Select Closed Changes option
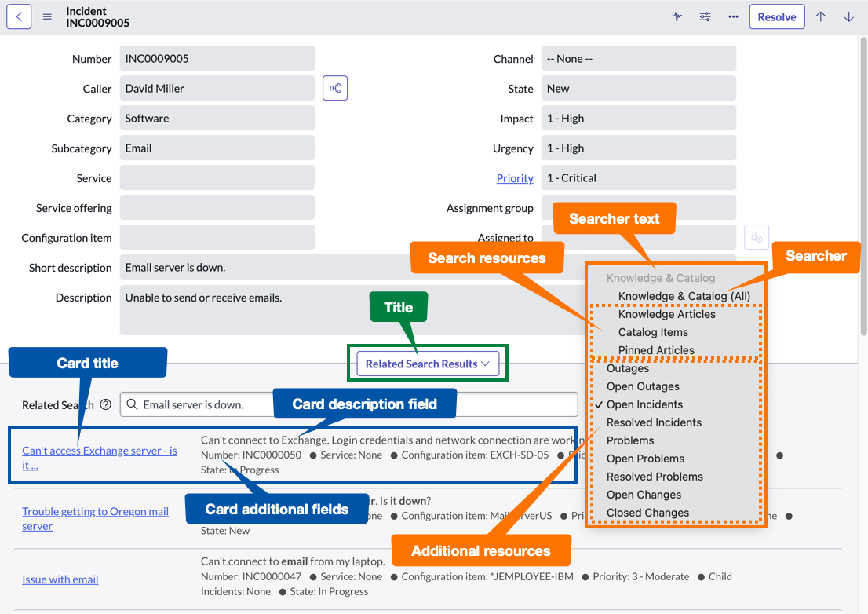Viewport: 868px width, 614px height. click(647, 513)
